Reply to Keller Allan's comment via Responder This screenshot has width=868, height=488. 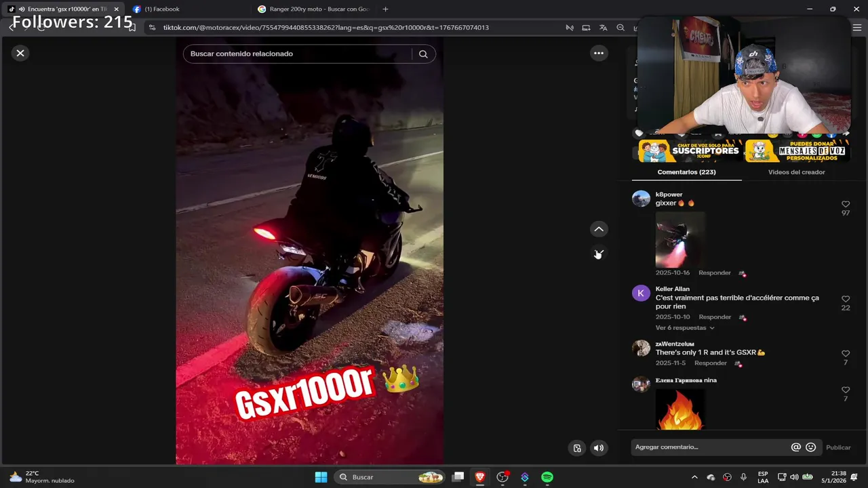pos(715,317)
